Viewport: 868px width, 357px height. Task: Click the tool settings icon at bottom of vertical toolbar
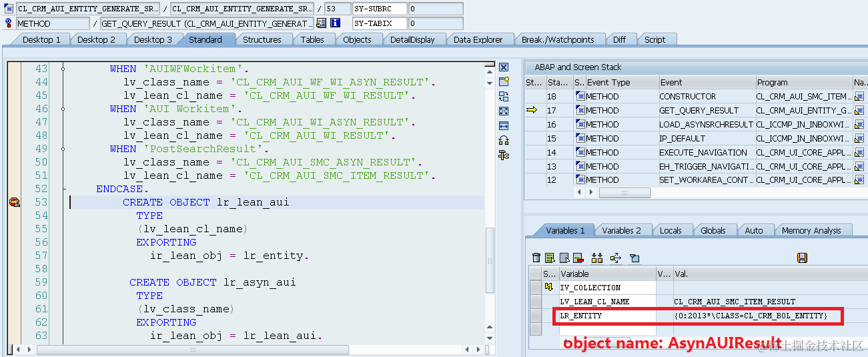tap(504, 155)
